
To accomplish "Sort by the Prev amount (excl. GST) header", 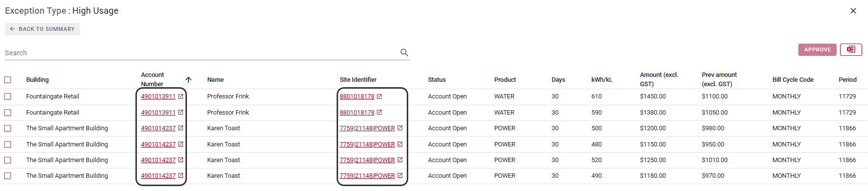I will tap(719, 79).
